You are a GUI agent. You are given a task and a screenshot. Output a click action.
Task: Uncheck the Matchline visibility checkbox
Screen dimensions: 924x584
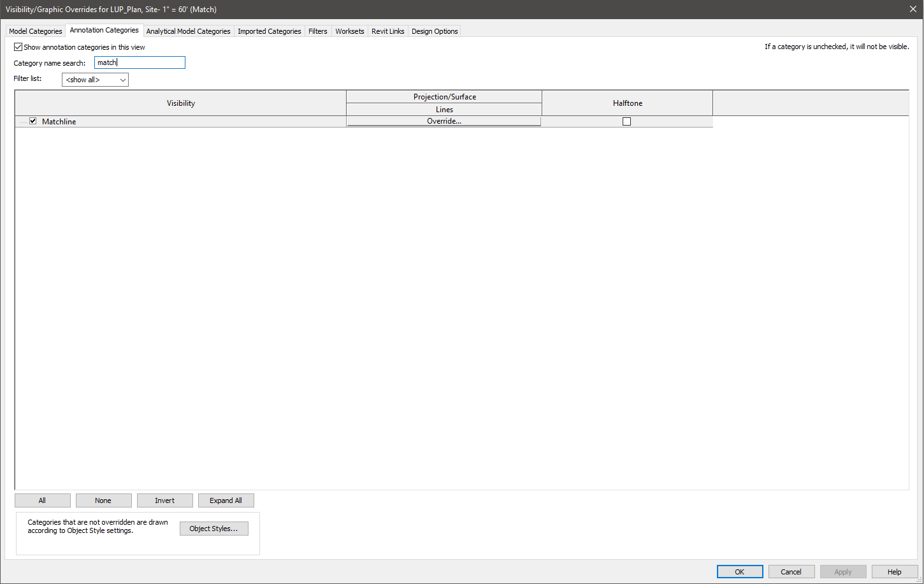[x=32, y=120]
